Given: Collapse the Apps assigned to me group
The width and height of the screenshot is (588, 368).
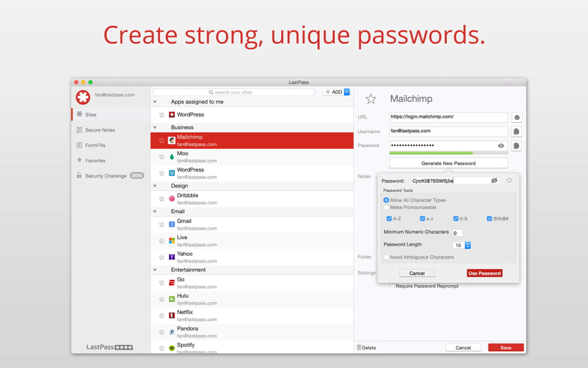Looking at the screenshot, I should coord(155,102).
